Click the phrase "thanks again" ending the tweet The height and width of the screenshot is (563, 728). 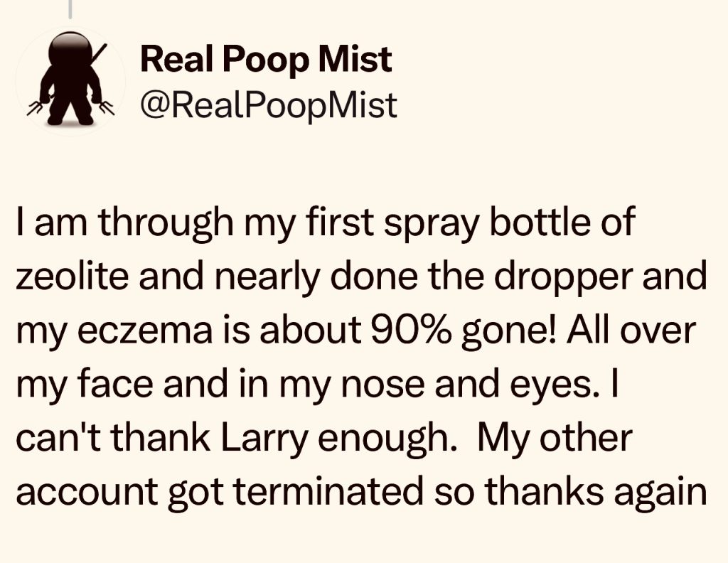[x=611, y=493]
